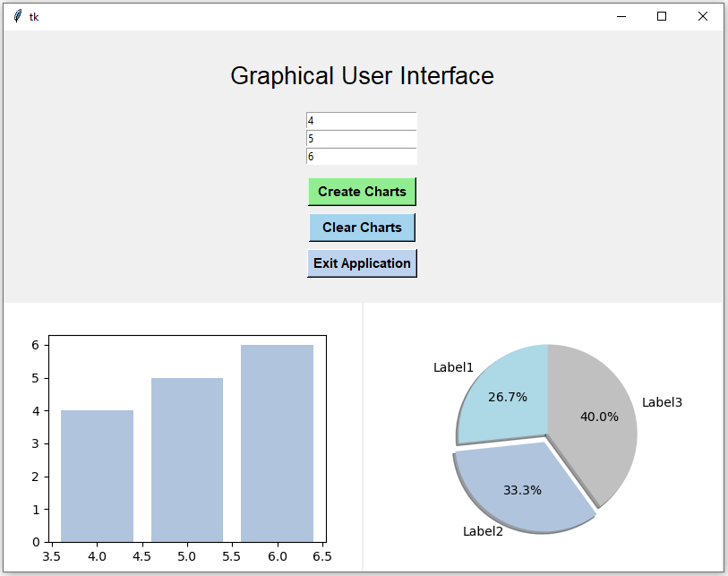Click the 3 y-axis tick label
728x576 pixels.
tap(36, 443)
